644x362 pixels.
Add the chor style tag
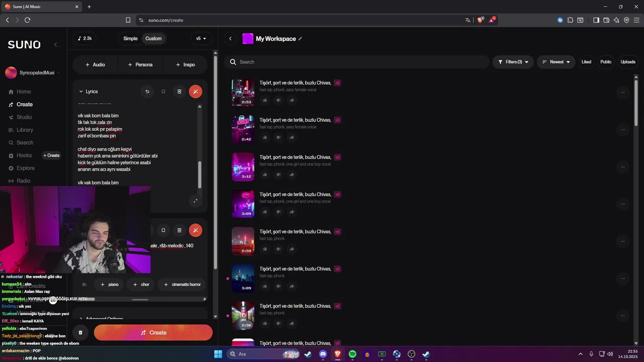pyautogui.click(x=141, y=285)
